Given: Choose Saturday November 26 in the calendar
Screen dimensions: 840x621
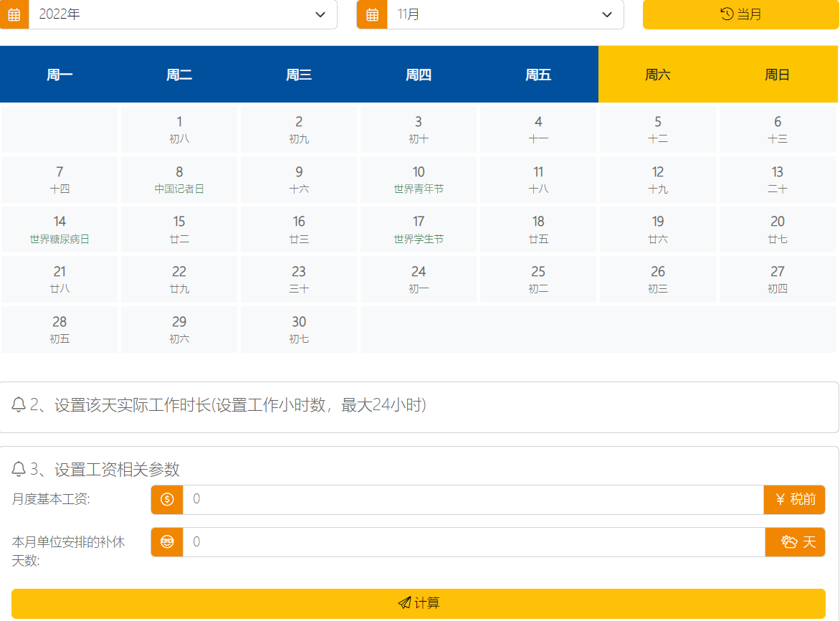Looking at the screenshot, I should pyautogui.click(x=658, y=279).
